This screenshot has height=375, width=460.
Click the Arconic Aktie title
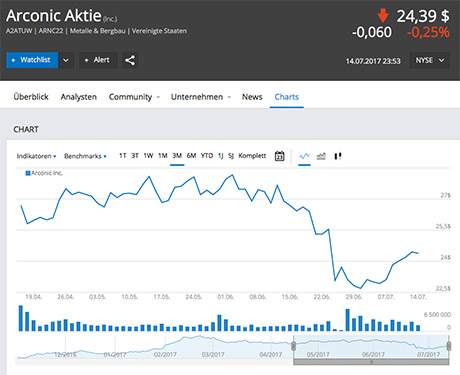(54, 16)
